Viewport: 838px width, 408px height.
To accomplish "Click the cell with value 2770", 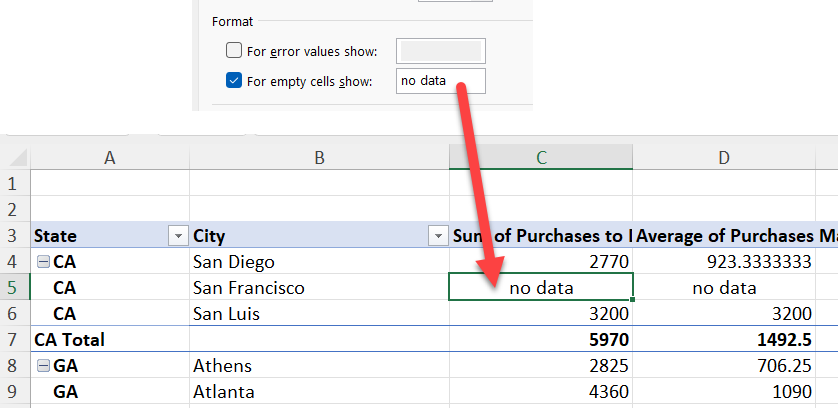I will coord(541,261).
